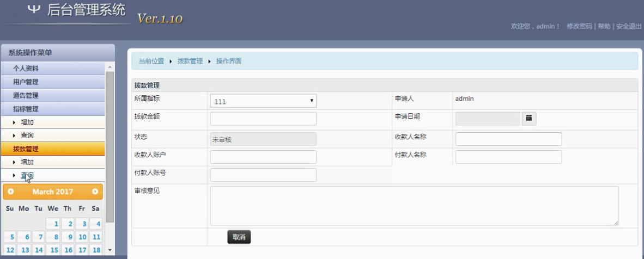This screenshot has height=259, width=644.
Task: Open the 用户管理 menu section
Action: [x=53, y=82]
